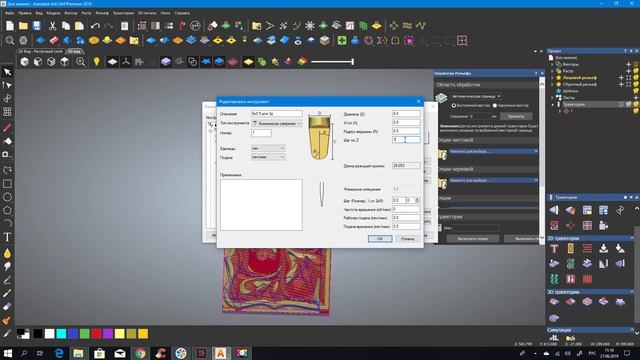640x360 pixels.
Task: Pick the cyan color swatch in palette
Action: click(x=61, y=334)
